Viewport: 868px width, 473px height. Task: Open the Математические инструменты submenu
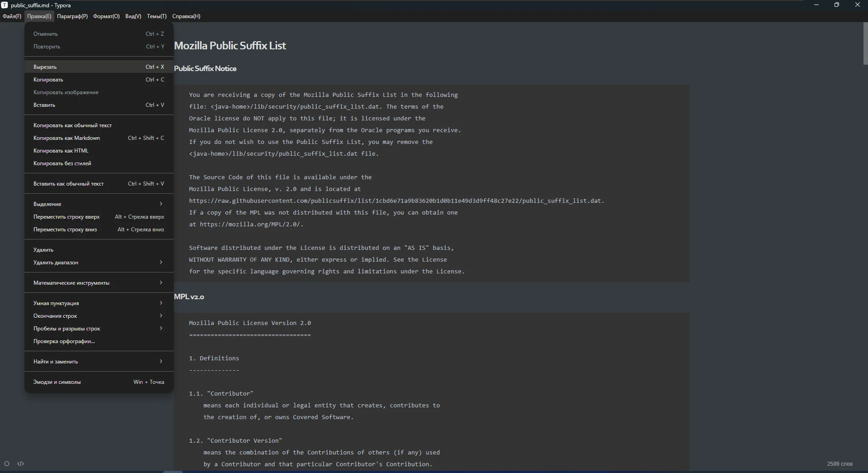98,283
